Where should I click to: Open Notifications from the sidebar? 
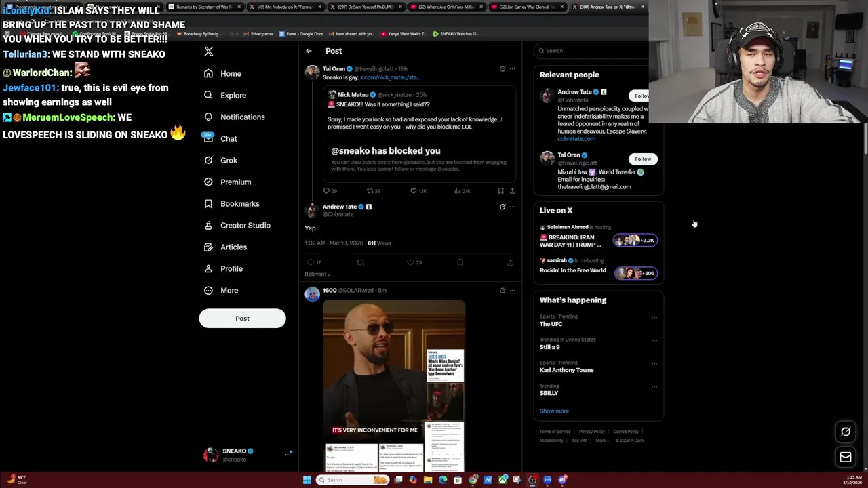tap(235, 117)
